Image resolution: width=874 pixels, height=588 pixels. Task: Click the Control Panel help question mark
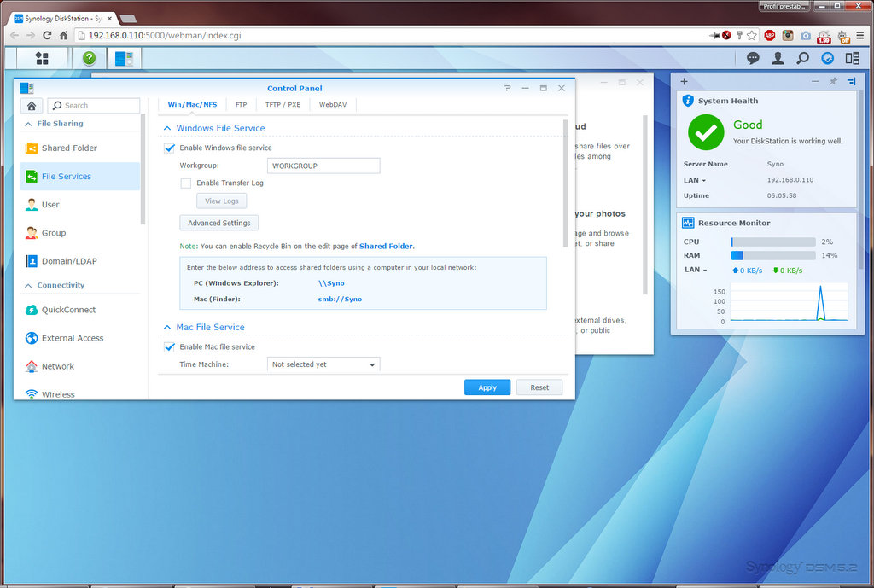click(507, 88)
